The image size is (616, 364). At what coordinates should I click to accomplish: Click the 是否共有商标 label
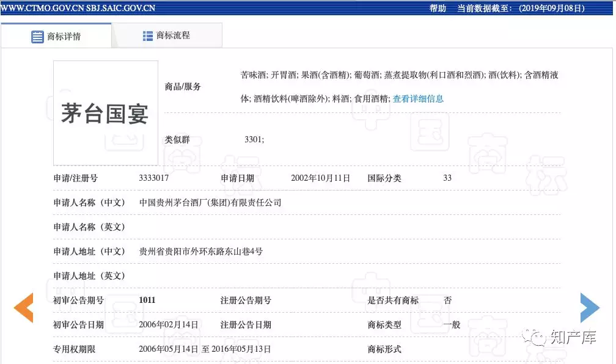click(393, 300)
